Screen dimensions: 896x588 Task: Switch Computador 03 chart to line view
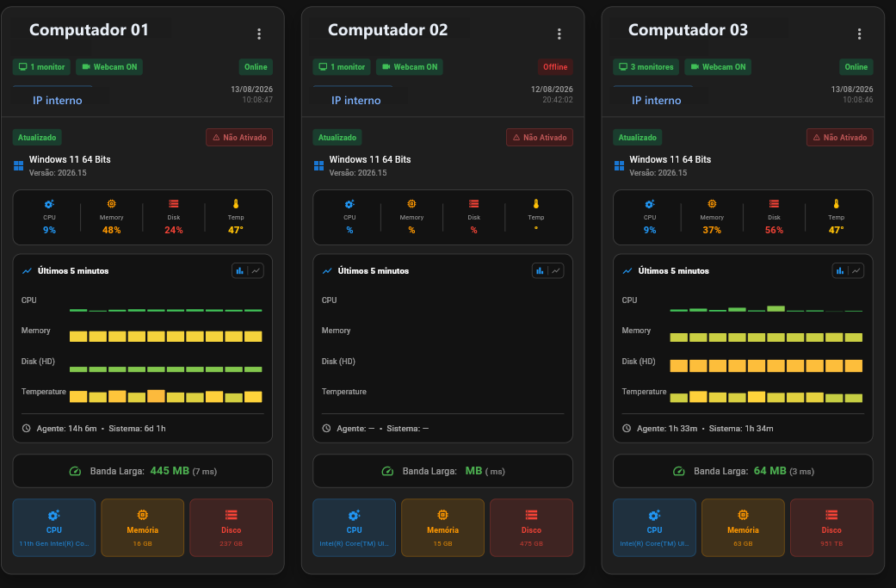[856, 271]
